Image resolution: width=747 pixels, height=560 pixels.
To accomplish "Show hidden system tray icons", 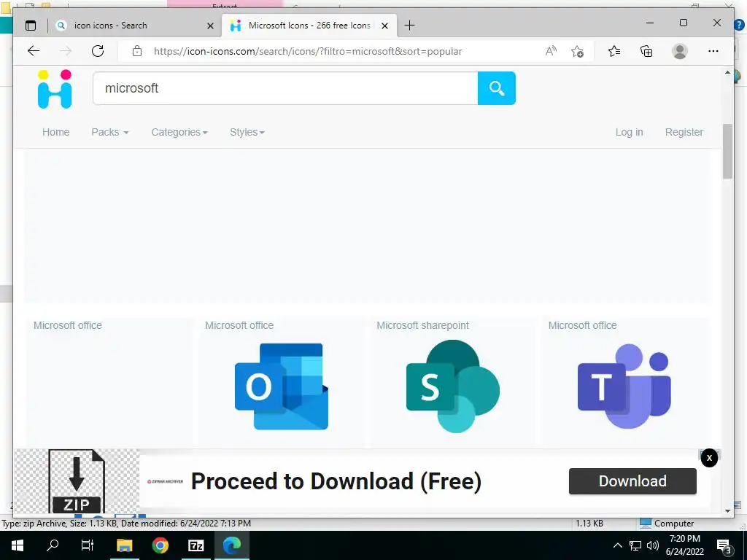I will tap(617, 545).
